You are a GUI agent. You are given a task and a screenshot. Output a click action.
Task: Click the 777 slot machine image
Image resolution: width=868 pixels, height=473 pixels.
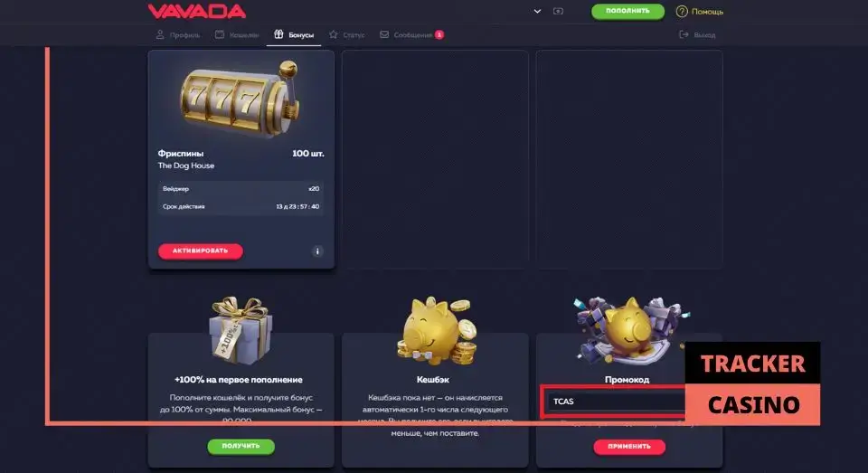click(241, 99)
